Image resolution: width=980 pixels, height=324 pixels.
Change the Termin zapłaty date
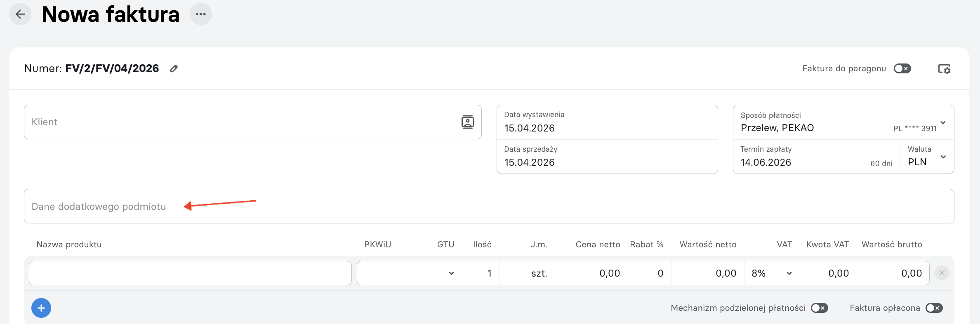[817, 157]
